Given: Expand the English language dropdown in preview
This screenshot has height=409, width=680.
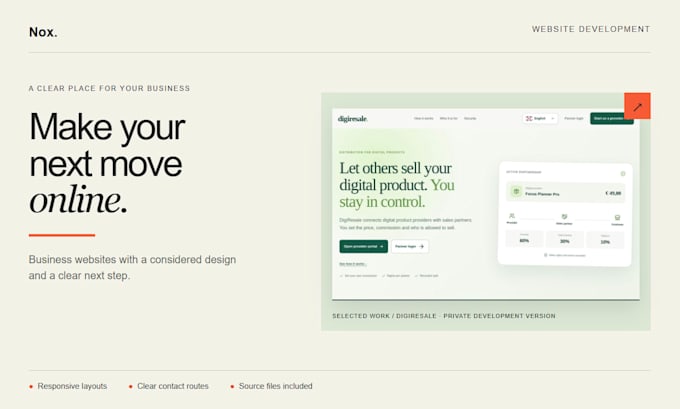Looking at the screenshot, I should coord(540,118).
